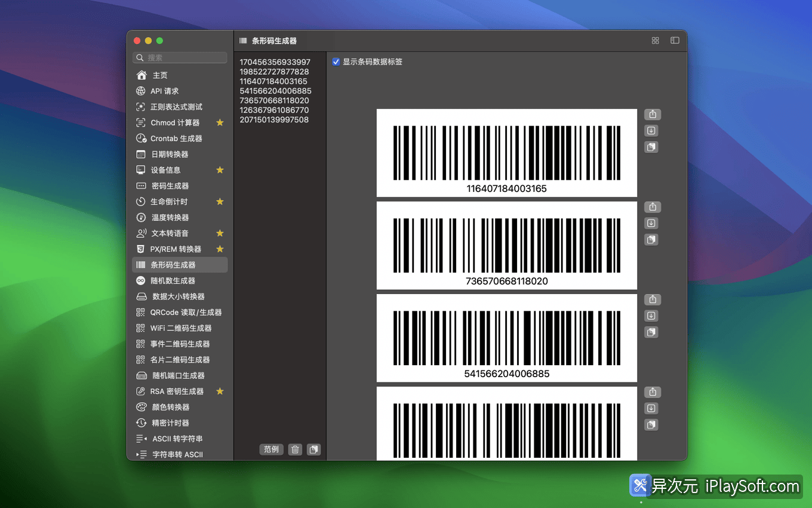Copy the 541566204006885 barcode to clipboard
Image resolution: width=812 pixels, height=508 pixels.
(651, 332)
